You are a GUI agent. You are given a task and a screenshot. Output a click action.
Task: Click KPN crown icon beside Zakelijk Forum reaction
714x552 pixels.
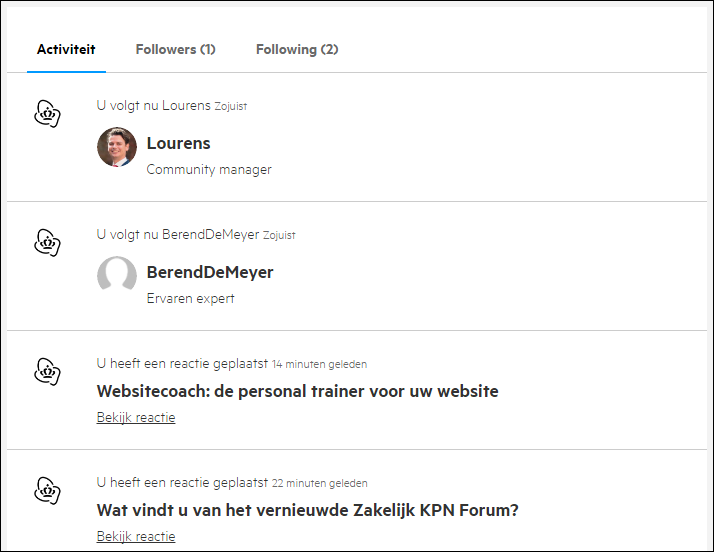[47, 491]
